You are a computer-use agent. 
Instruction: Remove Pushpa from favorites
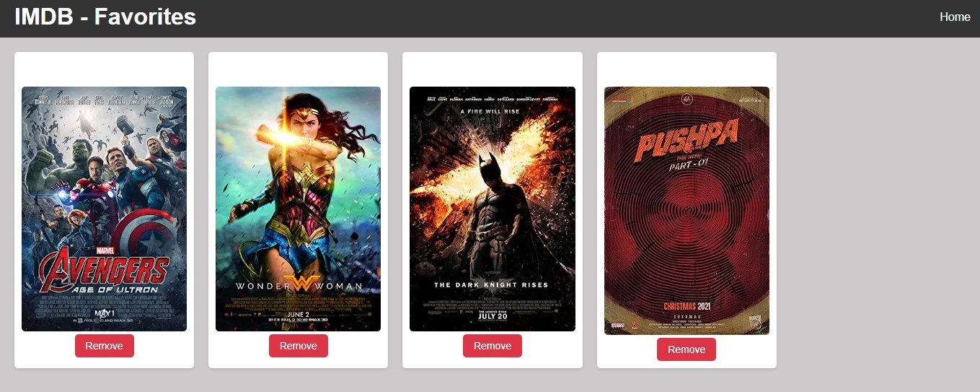(686, 349)
